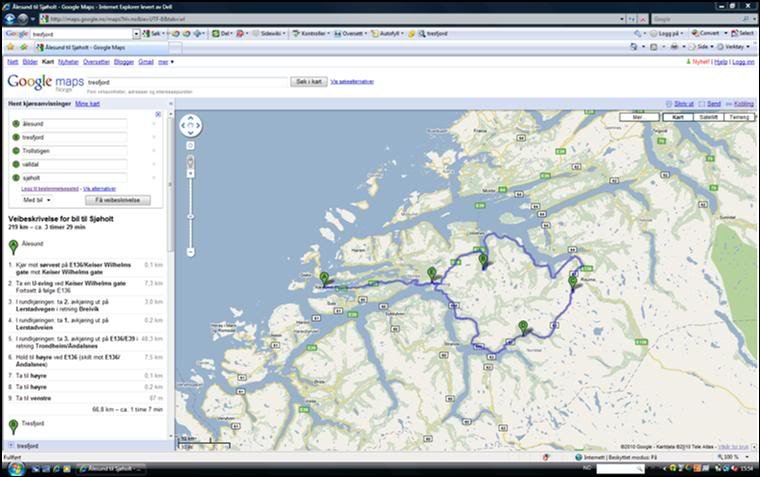The width and height of the screenshot is (760, 477).
Task: Open the Gmail link in top navigation
Action: coord(146,62)
